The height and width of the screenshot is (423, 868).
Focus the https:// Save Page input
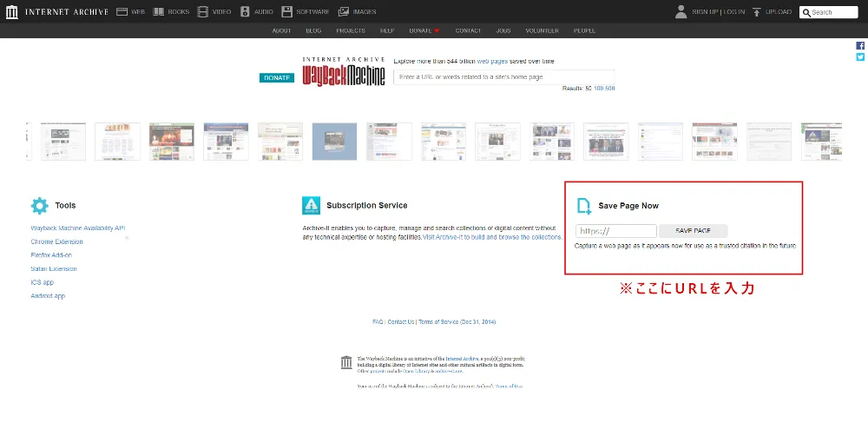pos(616,231)
